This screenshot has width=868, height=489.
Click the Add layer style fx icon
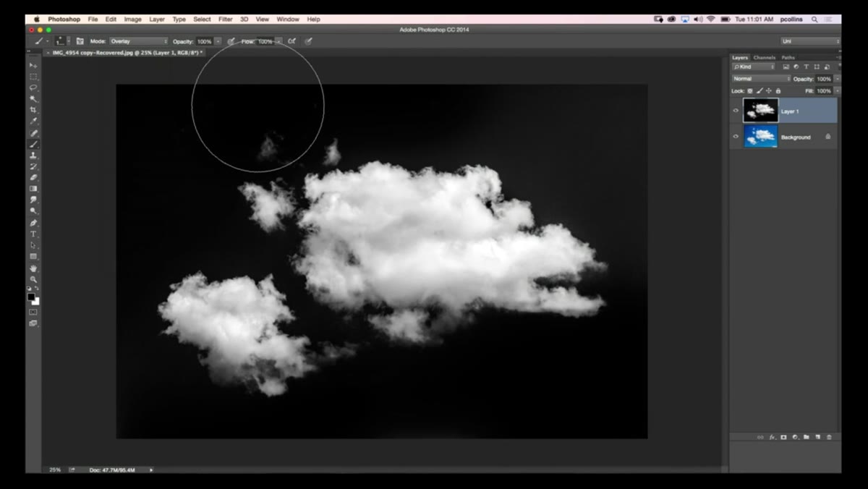pos(773,437)
